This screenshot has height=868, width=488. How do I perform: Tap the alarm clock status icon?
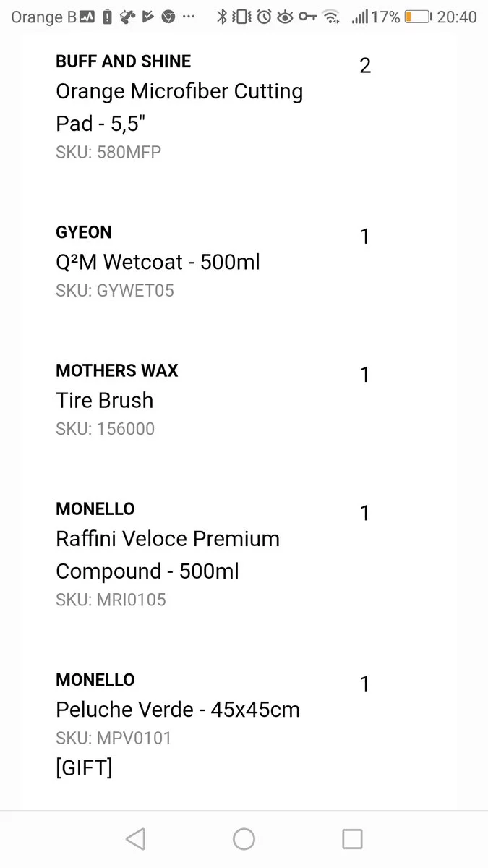pos(264,17)
